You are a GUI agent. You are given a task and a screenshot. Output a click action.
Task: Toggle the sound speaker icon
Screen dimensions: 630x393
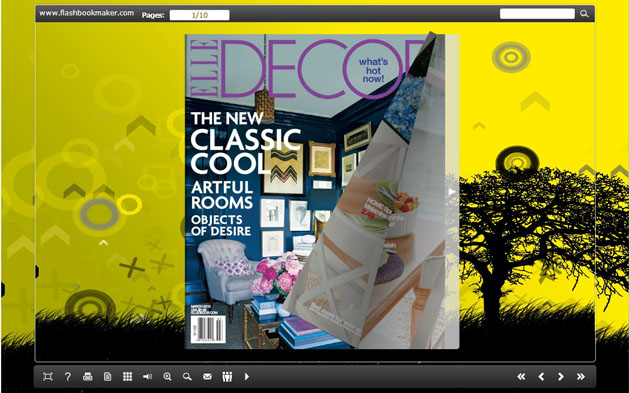[x=147, y=377]
